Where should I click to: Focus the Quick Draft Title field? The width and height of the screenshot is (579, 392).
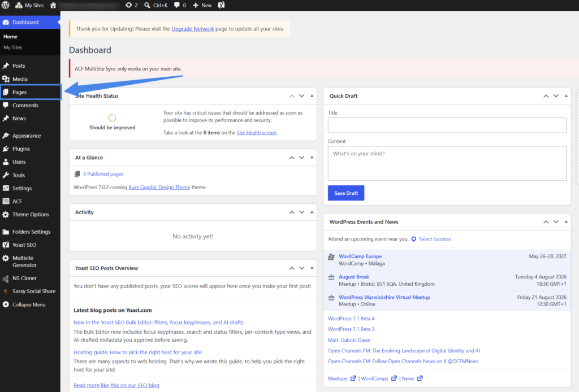pyautogui.click(x=447, y=125)
